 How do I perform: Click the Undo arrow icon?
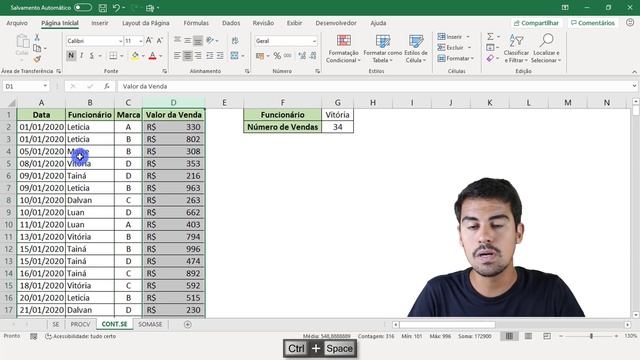point(116,7)
